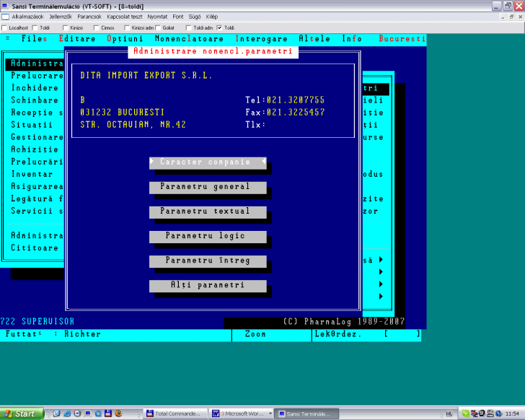Viewport: 525px width, 420px height.
Task: Enable the Kinizsi adm checkbox
Action: (x=127, y=28)
